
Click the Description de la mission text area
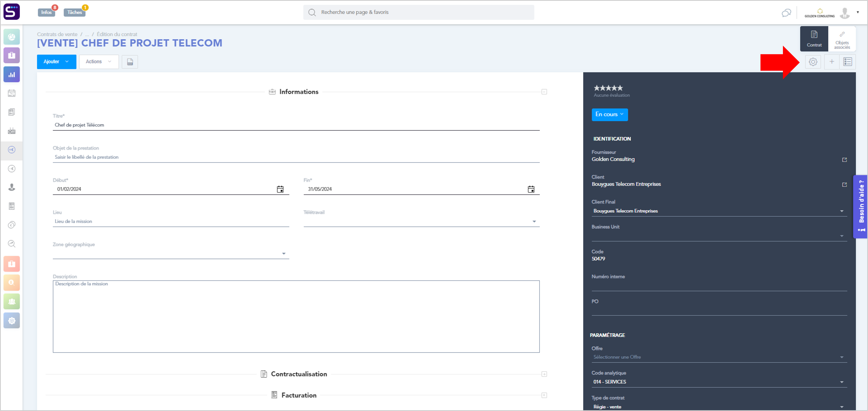[296, 316]
